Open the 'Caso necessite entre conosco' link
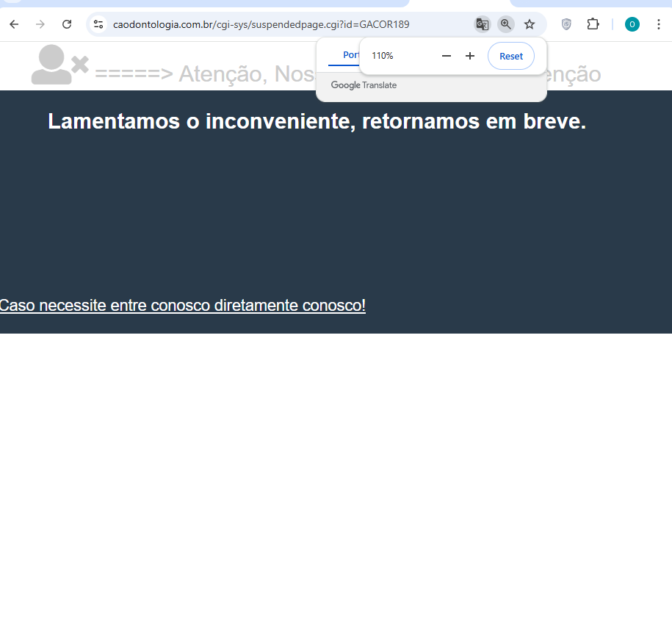Viewport: 672px width, 640px height. pos(183,306)
